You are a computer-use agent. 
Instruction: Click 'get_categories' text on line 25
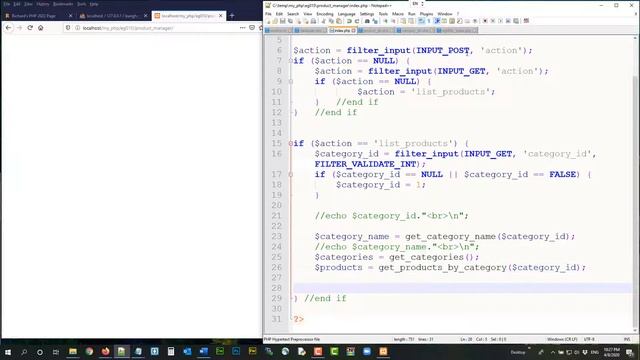click(426, 257)
